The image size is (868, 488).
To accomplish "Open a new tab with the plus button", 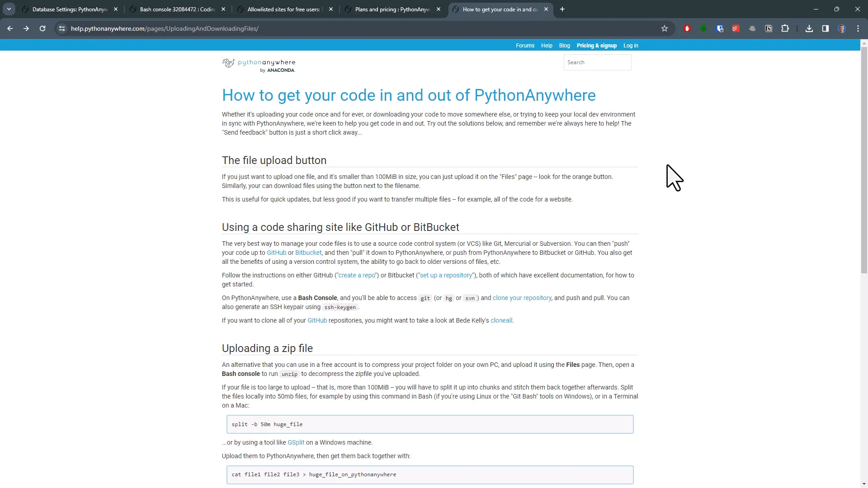I will (562, 9).
